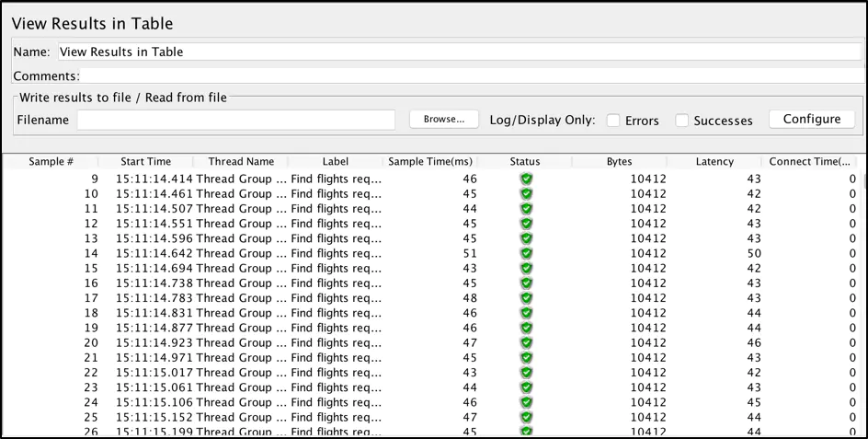Click the Sample # column header

(x=51, y=162)
